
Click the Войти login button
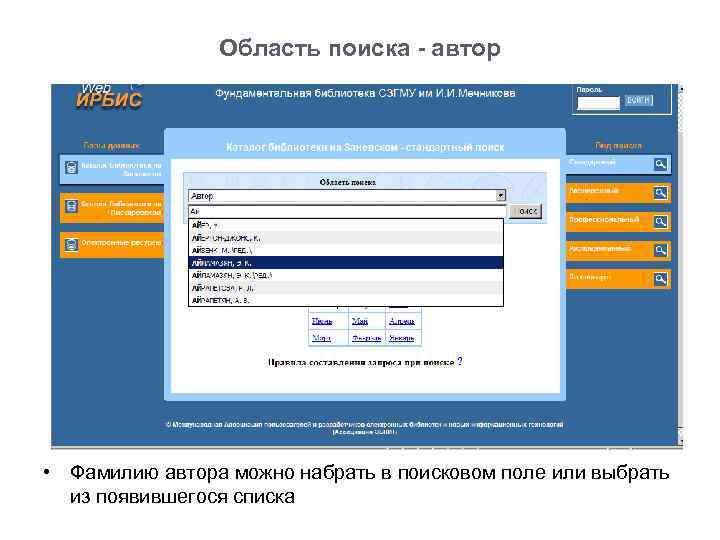pos(639,100)
